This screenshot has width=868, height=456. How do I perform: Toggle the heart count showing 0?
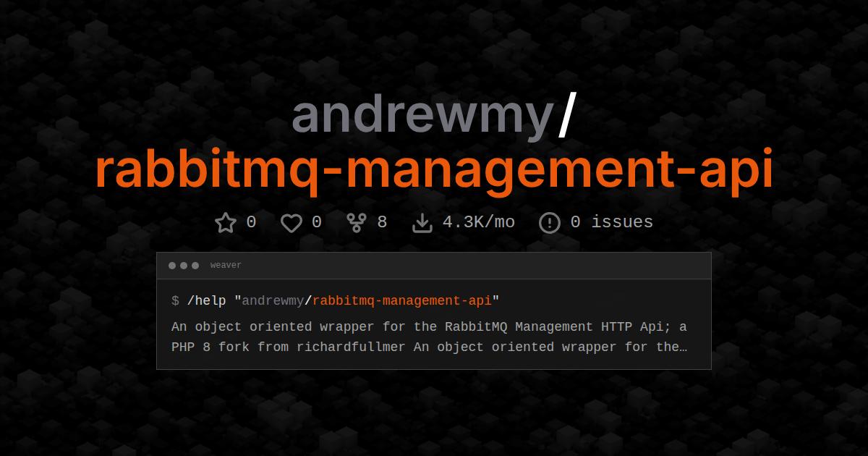317,222
